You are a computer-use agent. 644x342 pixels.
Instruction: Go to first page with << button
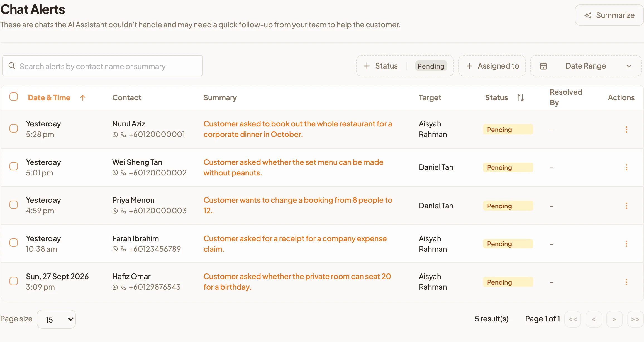(x=573, y=319)
